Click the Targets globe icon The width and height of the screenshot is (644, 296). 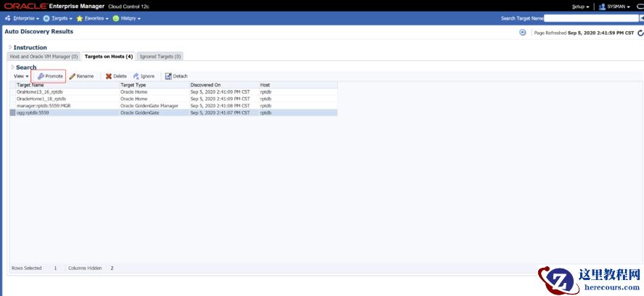click(x=46, y=19)
